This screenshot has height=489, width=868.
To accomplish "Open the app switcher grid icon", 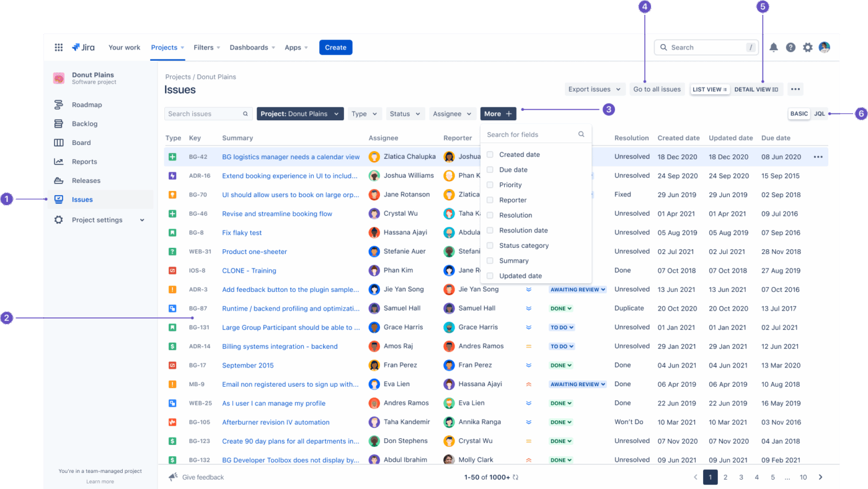I will [58, 47].
